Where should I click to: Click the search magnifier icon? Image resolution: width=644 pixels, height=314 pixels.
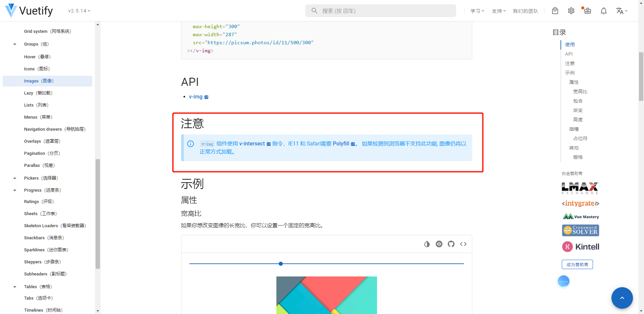[x=314, y=11]
